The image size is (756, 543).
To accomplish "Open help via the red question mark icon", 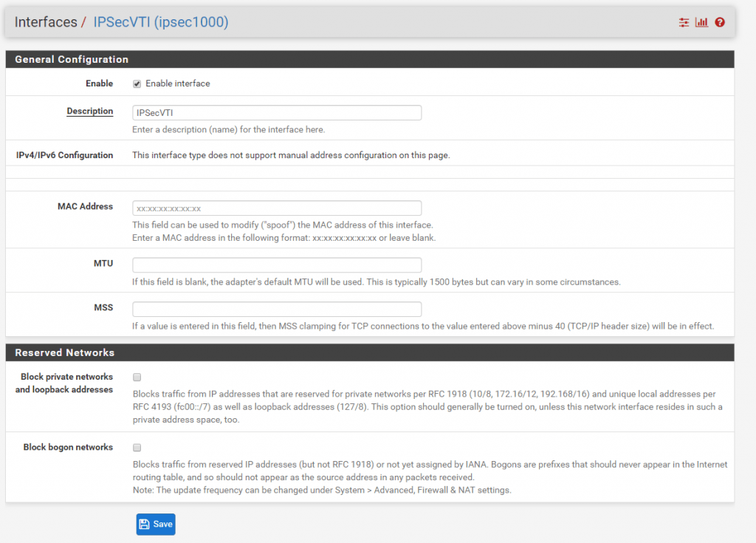I will pos(720,22).
